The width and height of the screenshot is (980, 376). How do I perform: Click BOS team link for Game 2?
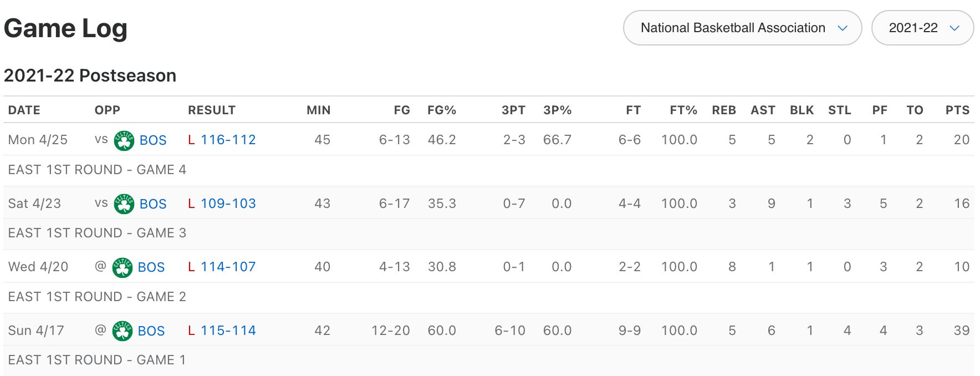(x=151, y=267)
